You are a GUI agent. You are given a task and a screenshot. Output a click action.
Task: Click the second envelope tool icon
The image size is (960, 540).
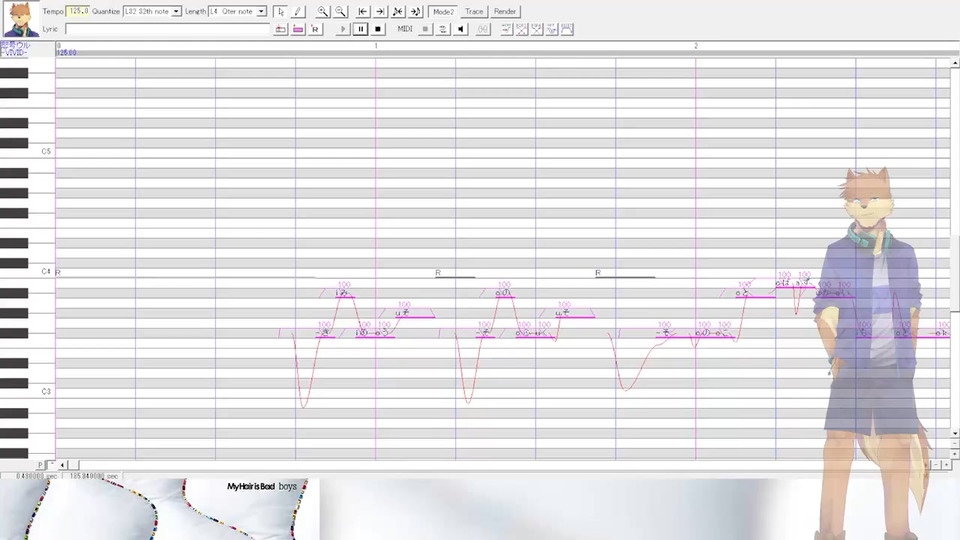click(x=522, y=29)
